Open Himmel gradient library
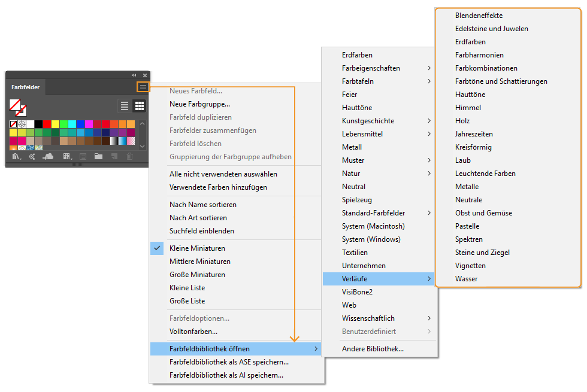Viewport: 587px width, 392px height. pyautogui.click(x=508, y=108)
